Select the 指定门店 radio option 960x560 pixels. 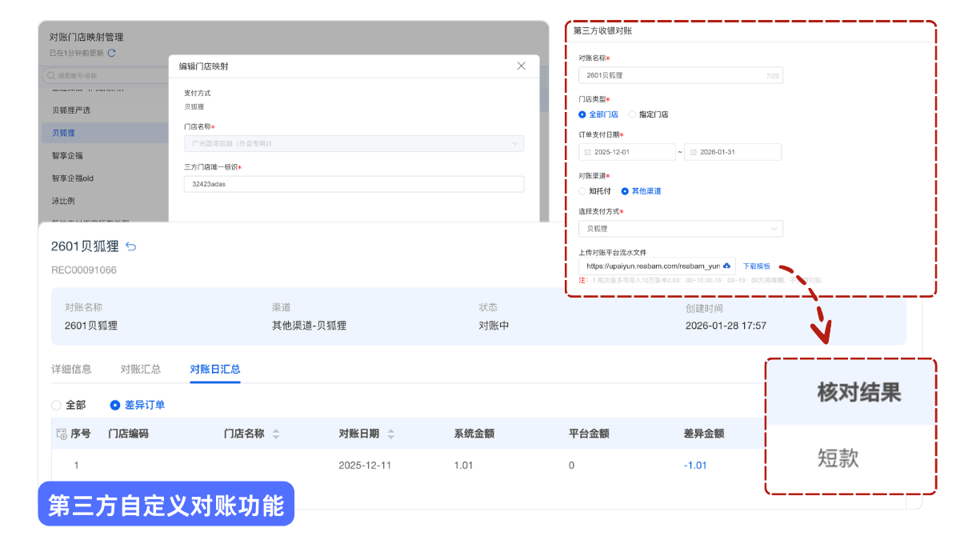pos(633,114)
